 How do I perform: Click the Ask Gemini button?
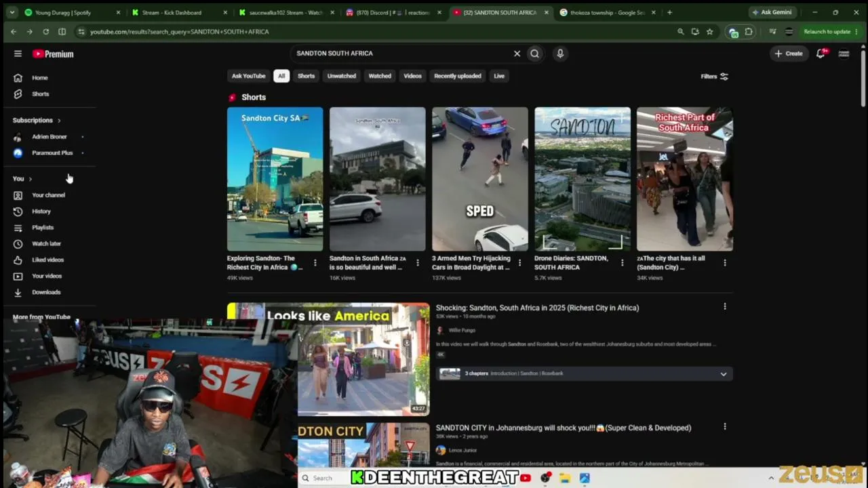click(x=772, y=12)
